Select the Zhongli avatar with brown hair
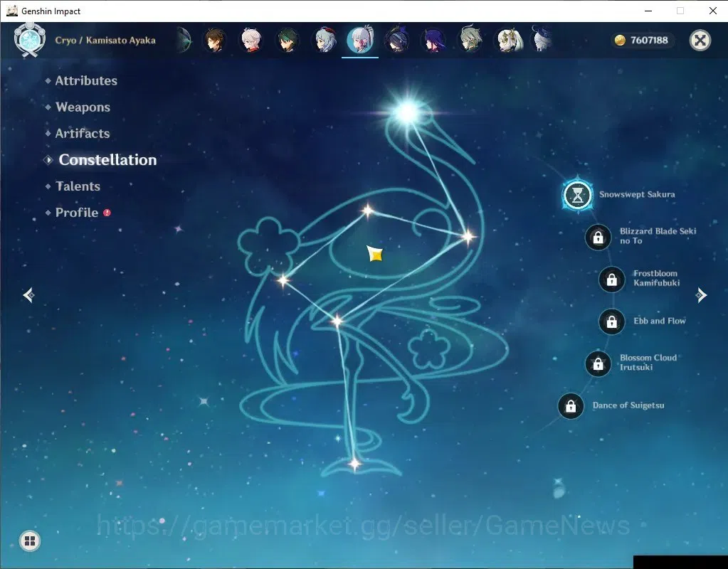Viewport: 728px width, 569px height. (x=214, y=40)
